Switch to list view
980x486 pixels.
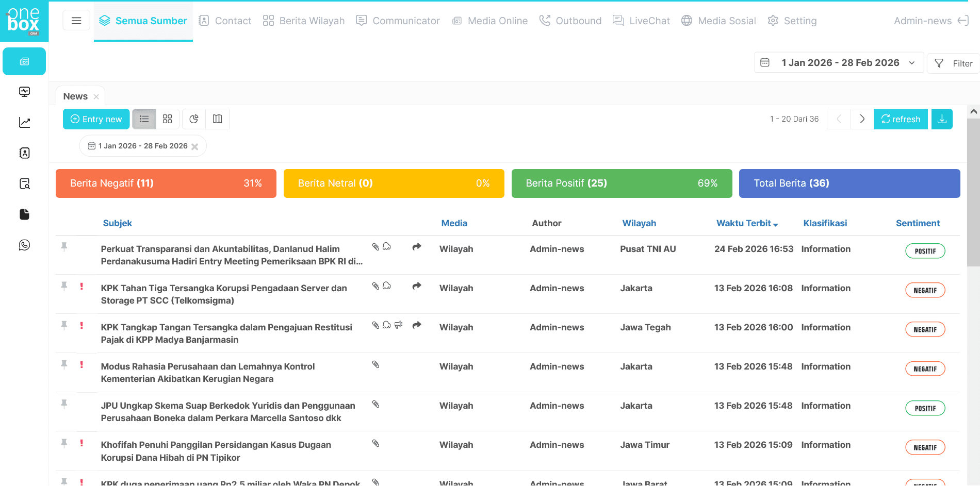[x=144, y=119]
